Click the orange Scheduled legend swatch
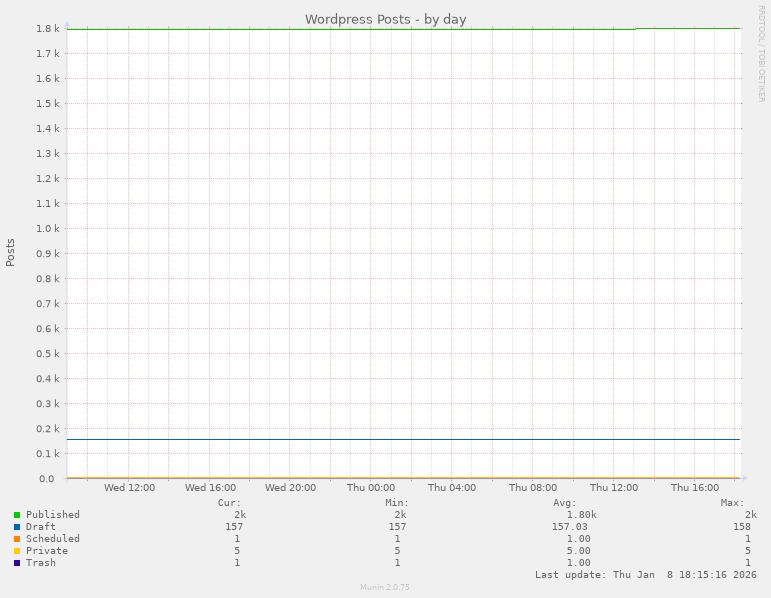Image resolution: width=771 pixels, height=598 pixels. [x=17, y=539]
